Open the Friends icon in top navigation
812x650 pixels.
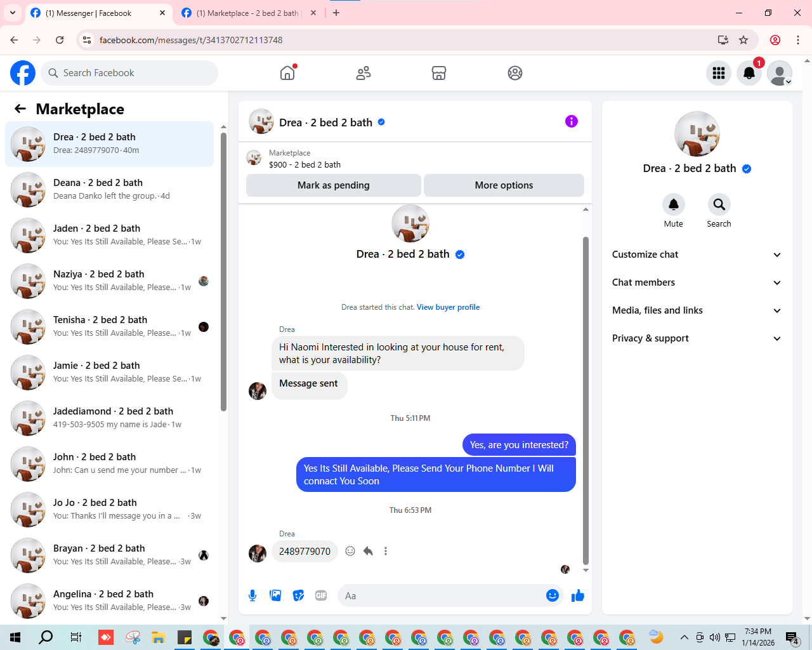click(x=363, y=73)
